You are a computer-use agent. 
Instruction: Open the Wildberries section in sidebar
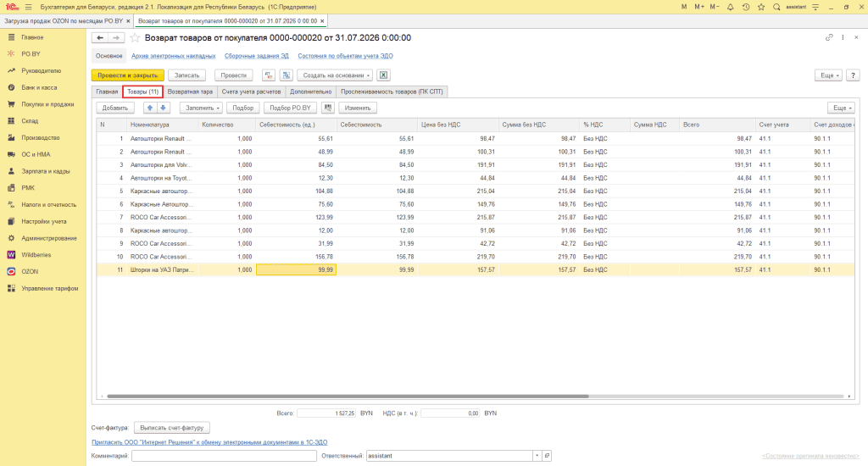click(x=36, y=255)
